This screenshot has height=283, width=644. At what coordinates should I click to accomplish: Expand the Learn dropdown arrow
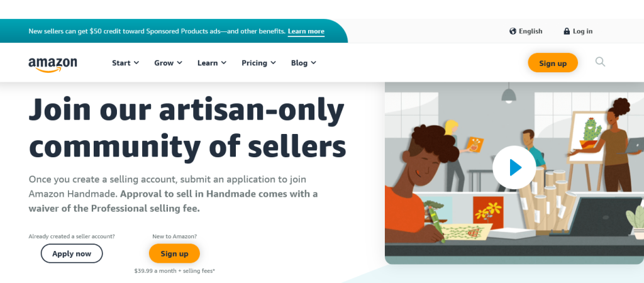click(223, 63)
